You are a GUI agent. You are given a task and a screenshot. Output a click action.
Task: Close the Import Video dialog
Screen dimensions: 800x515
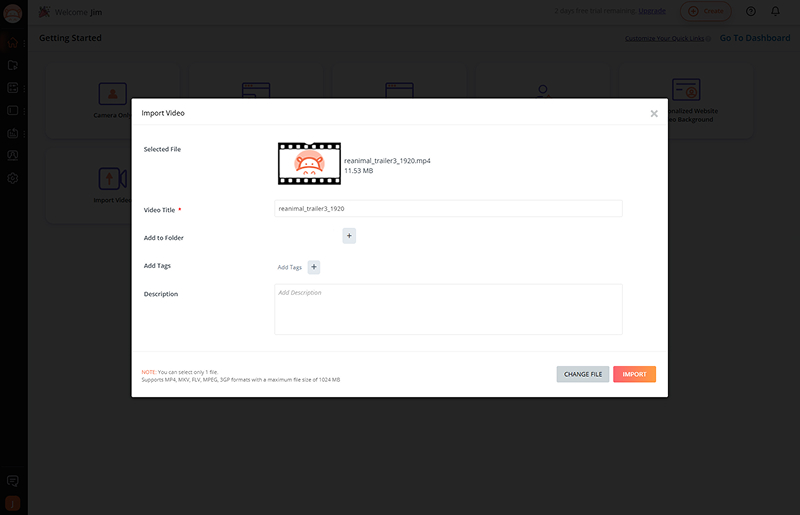click(x=654, y=114)
